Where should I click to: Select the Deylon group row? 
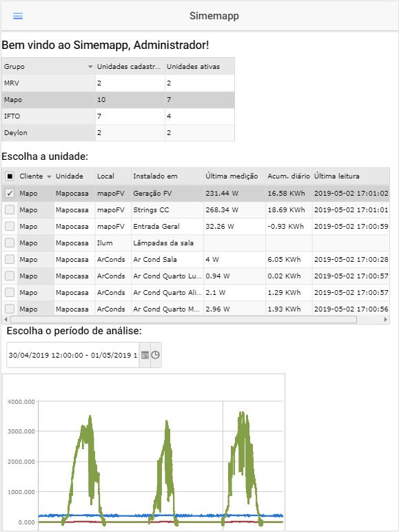(x=118, y=133)
